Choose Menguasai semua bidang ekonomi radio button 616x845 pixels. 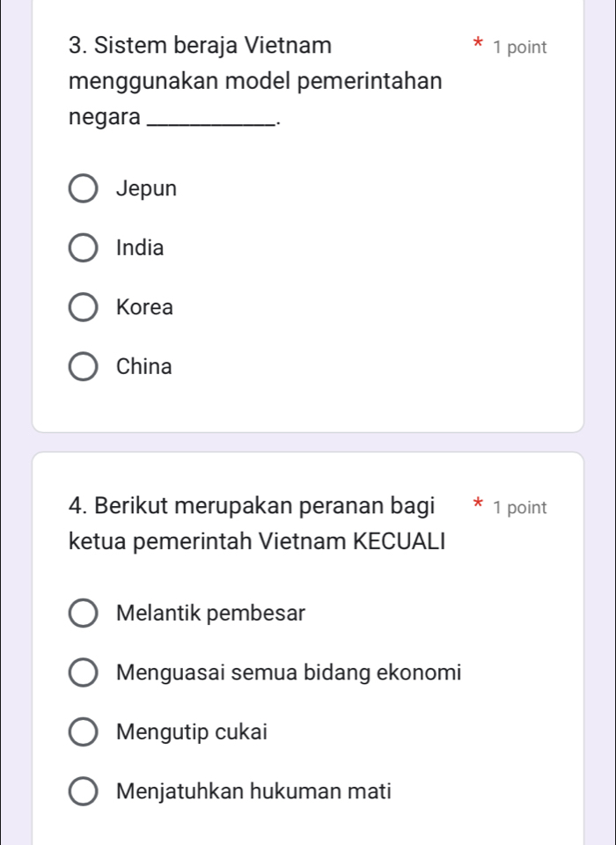click(84, 673)
